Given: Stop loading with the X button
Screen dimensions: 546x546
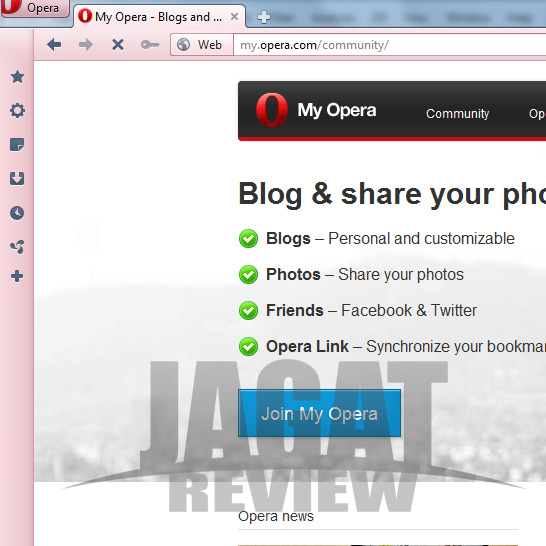Looking at the screenshot, I should click(x=118, y=45).
